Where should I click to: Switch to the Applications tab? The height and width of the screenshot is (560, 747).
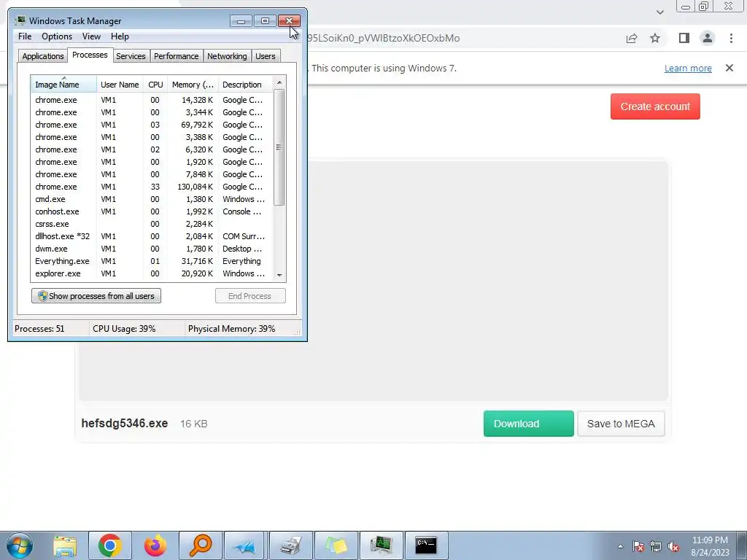pos(43,56)
